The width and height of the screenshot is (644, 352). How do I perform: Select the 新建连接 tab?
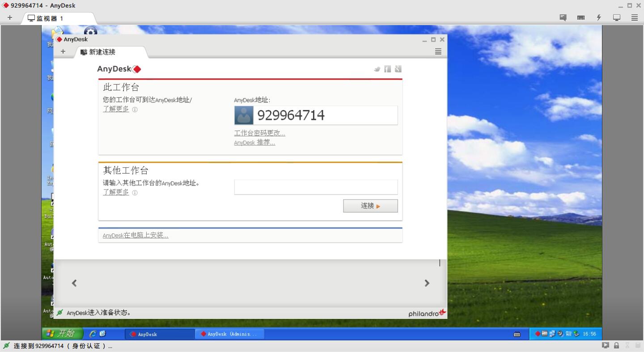102,52
